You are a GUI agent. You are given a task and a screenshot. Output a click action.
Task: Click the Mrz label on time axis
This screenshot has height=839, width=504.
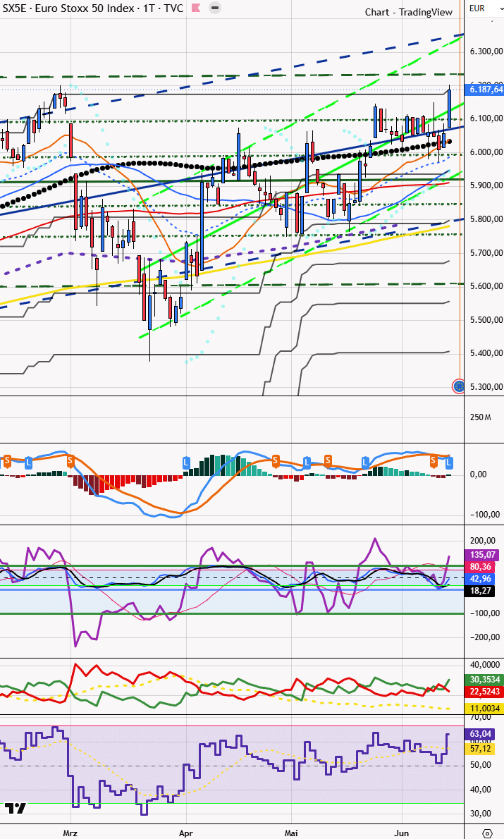point(70,833)
